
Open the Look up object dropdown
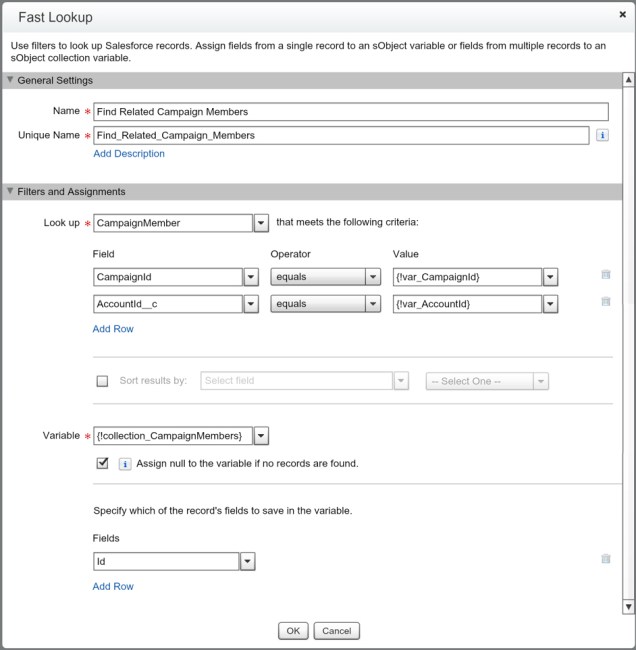[x=261, y=223]
